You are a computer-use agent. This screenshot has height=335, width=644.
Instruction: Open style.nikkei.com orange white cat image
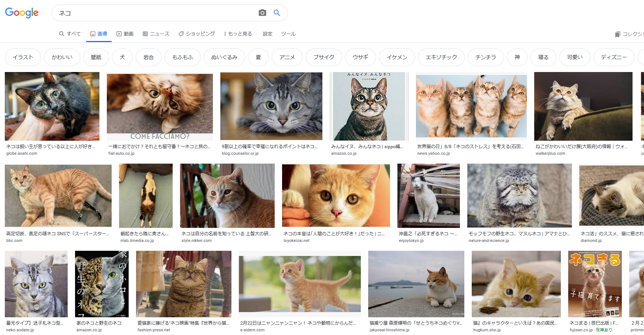227,196
